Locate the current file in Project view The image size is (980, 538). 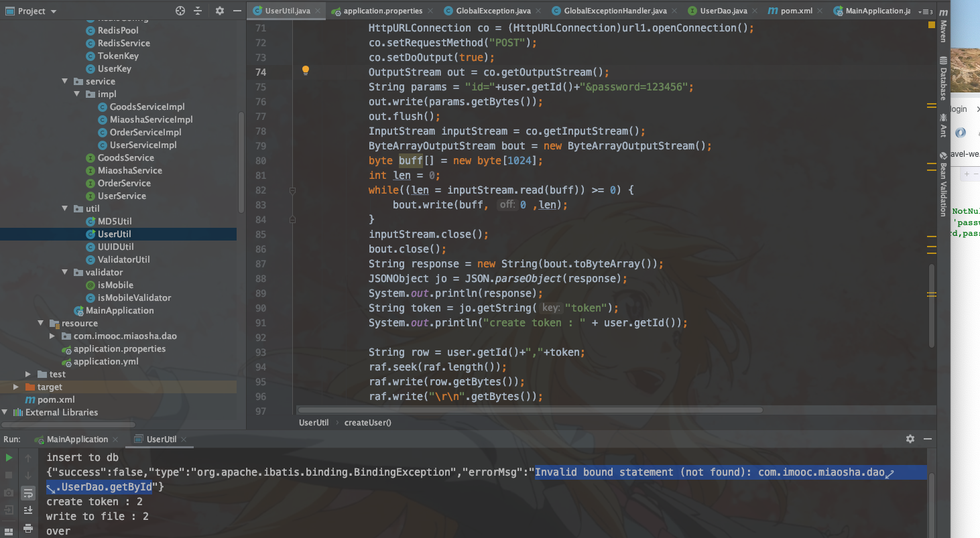tap(180, 11)
